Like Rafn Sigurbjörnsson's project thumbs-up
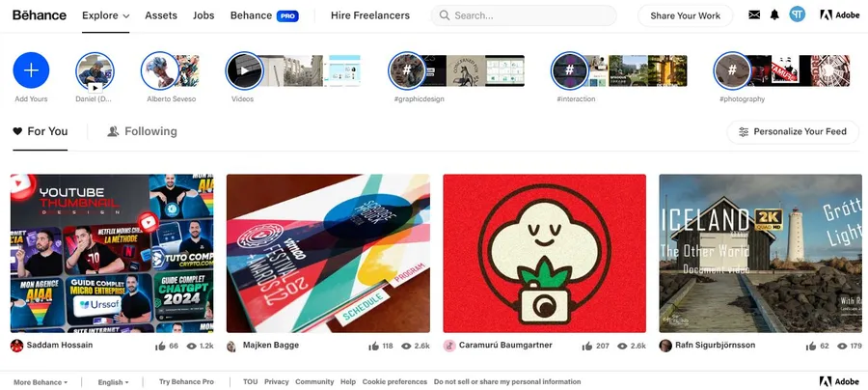Screen dimensions: 868x390 point(811,347)
